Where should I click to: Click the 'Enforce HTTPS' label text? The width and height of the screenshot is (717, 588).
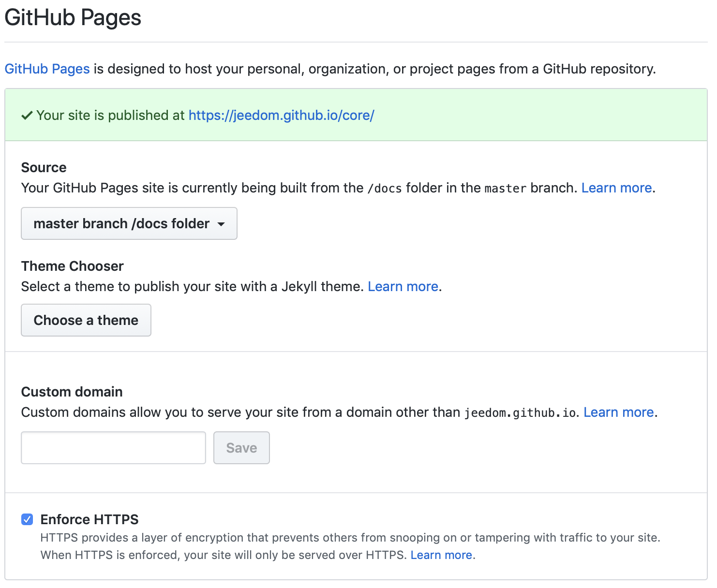[x=90, y=519]
